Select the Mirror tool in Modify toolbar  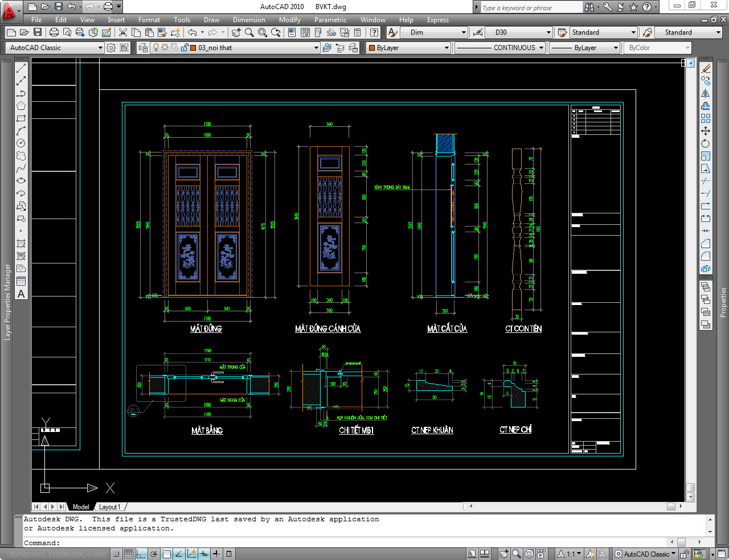point(706,93)
